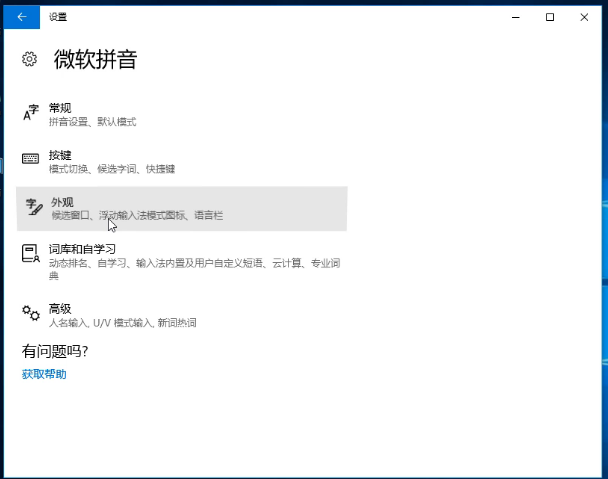The image size is (608, 479).
Task: Click the double gears icon for 高级
Action: click(31, 313)
